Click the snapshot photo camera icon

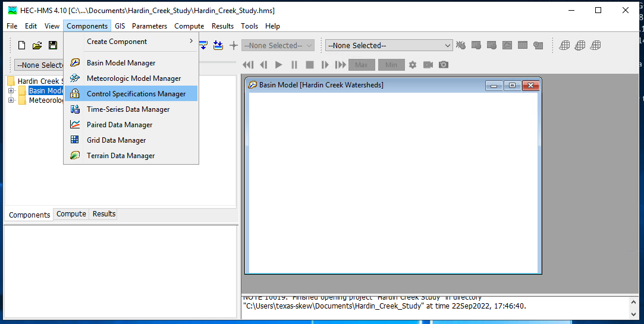coord(444,65)
